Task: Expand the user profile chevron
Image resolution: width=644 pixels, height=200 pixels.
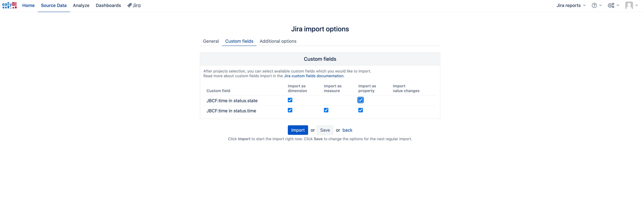Action: tap(636, 5)
